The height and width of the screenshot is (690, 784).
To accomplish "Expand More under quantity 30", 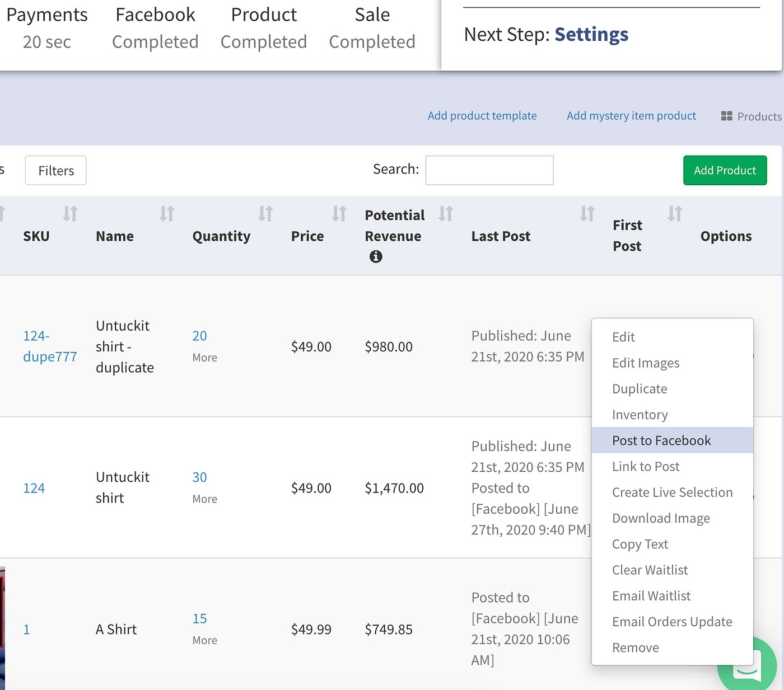I will point(205,499).
